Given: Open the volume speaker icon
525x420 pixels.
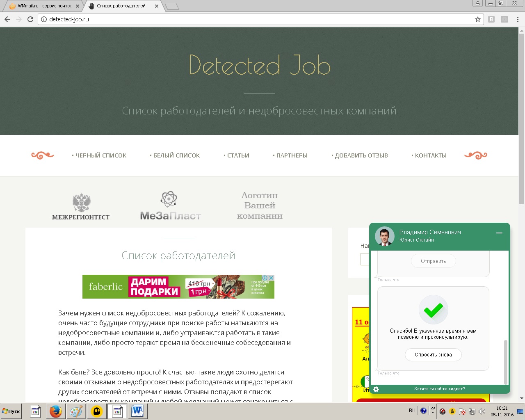Looking at the screenshot, I should click(x=482, y=411).
